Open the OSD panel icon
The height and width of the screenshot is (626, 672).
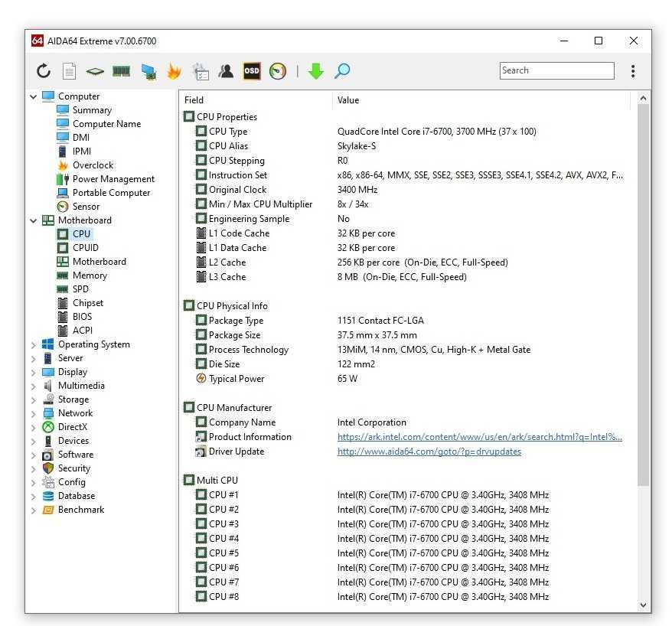click(252, 71)
